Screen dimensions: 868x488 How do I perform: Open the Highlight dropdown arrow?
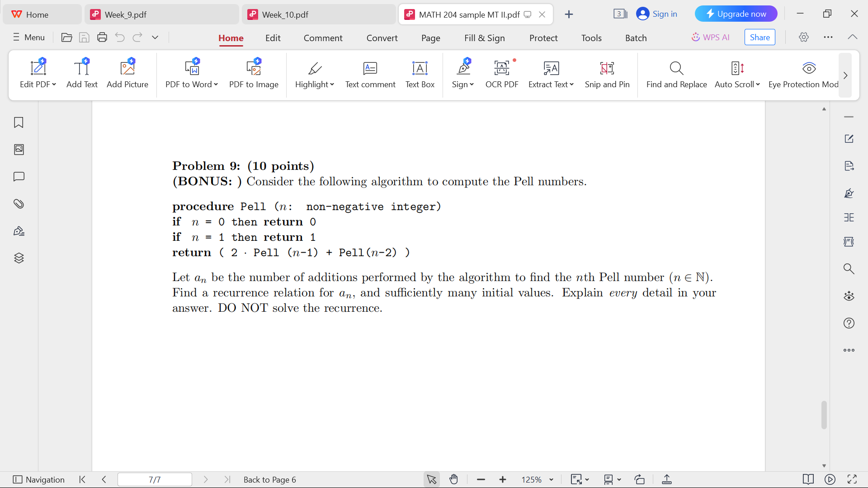pyautogui.click(x=331, y=84)
